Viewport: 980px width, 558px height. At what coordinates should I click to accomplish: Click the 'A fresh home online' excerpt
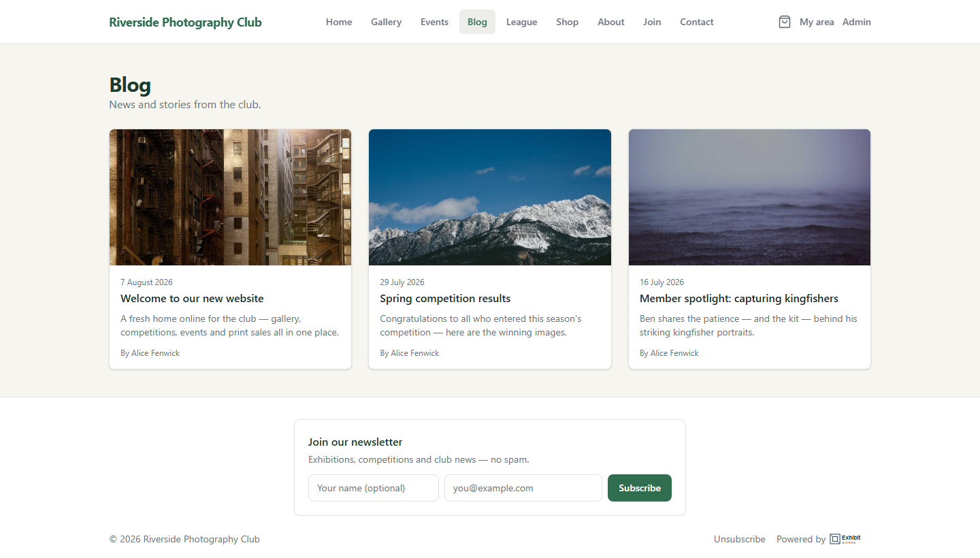tap(229, 325)
